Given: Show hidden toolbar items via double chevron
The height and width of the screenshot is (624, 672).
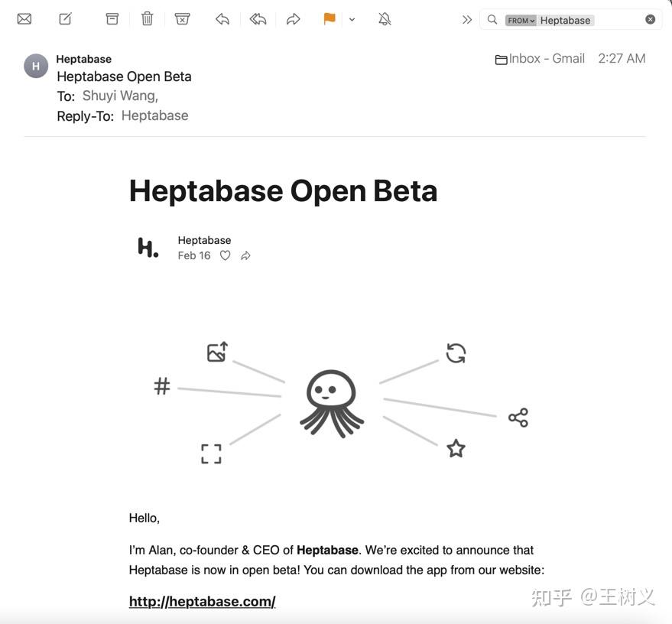Looking at the screenshot, I should (467, 19).
